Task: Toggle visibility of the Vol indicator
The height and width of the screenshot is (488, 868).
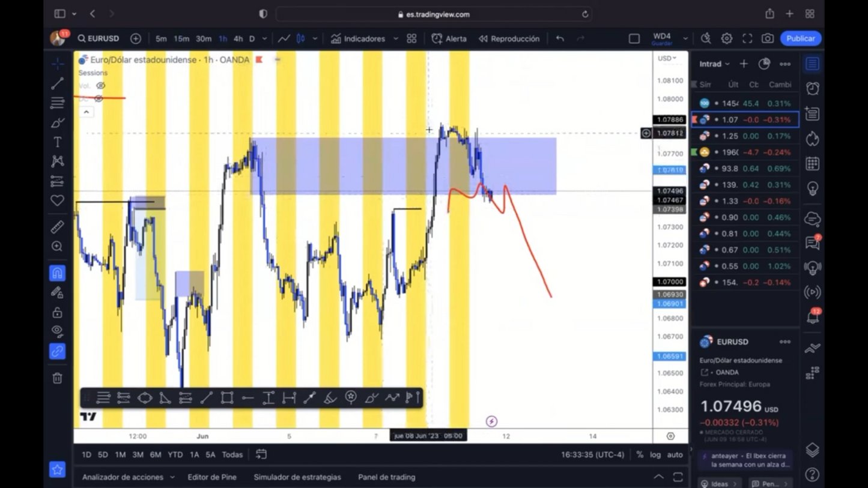Action: pyautogui.click(x=100, y=86)
